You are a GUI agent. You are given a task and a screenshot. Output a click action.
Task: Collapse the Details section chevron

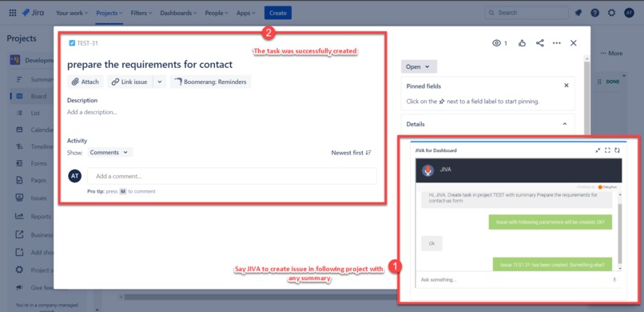coord(565,124)
